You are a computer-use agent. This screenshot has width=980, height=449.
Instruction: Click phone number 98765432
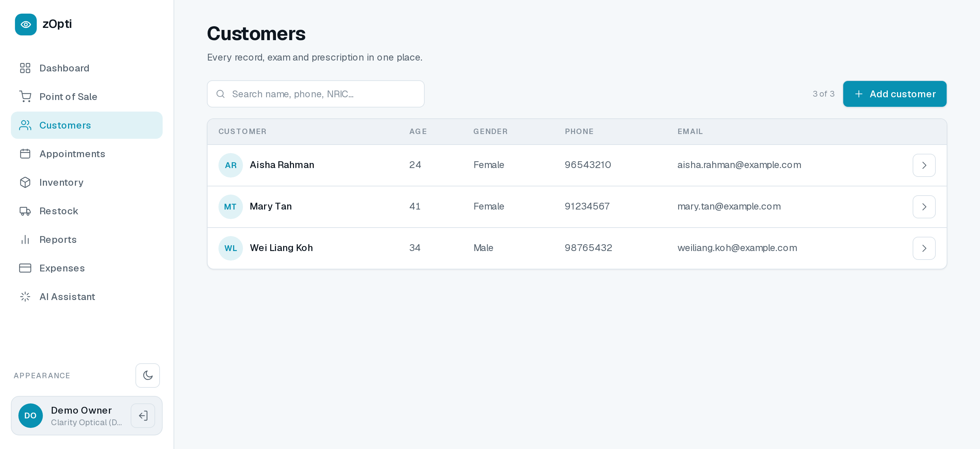click(589, 248)
